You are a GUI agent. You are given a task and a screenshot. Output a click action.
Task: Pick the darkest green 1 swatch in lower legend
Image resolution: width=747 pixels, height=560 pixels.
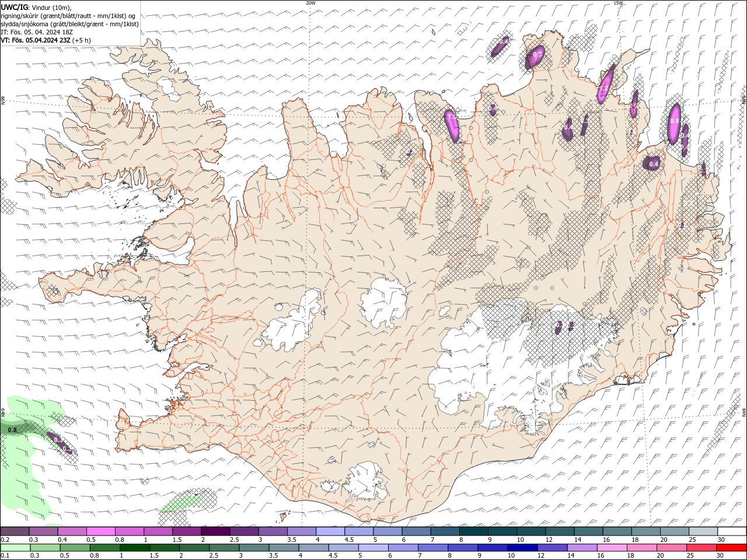coord(134,548)
